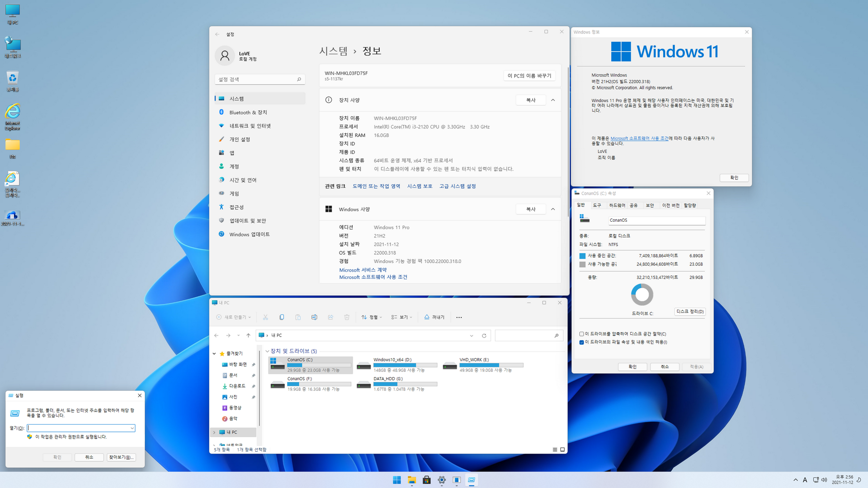
Task: Click the search magnifier in Settings search box
Action: click(x=299, y=79)
